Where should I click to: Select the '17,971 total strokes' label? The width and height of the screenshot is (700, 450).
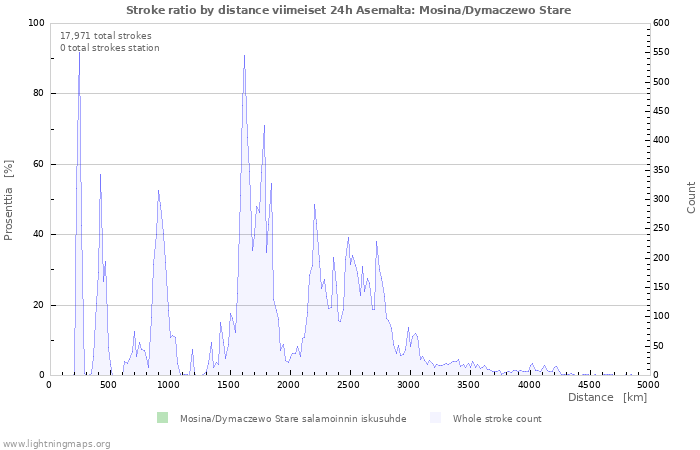tap(106, 36)
